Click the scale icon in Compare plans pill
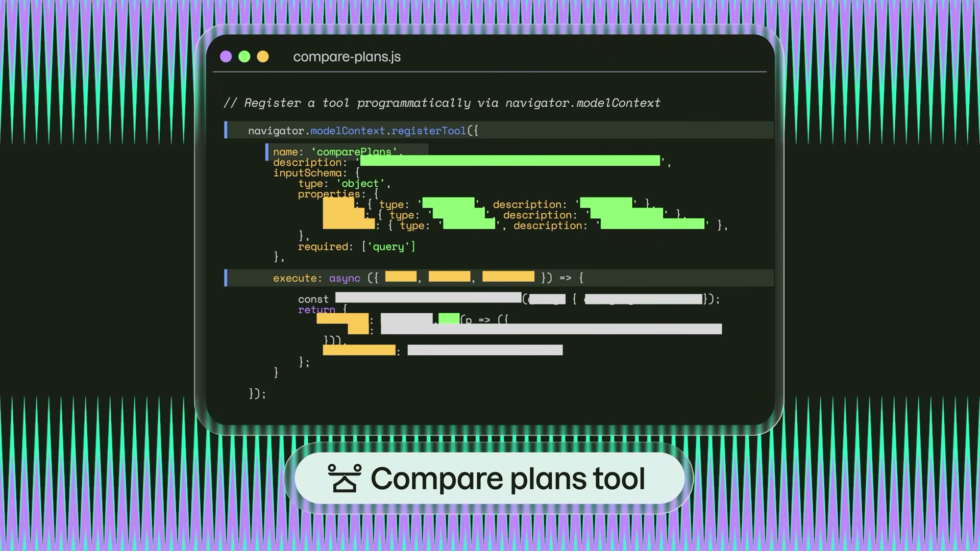 [345, 478]
